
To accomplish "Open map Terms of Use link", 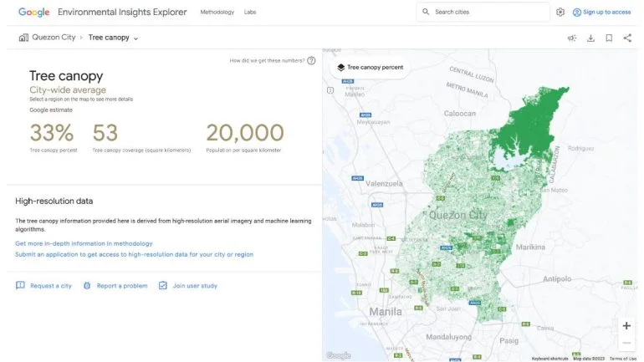I will point(622,359).
